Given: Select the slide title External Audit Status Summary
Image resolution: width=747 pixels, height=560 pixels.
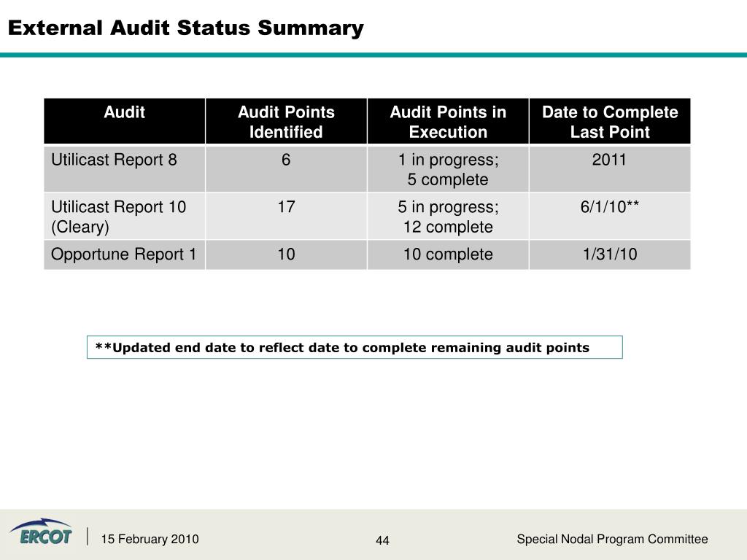Looking at the screenshot, I should pos(186,28).
